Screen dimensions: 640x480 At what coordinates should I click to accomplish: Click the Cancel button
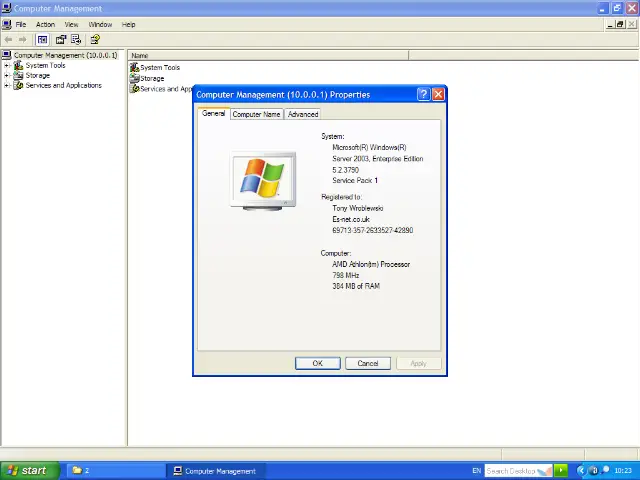368,363
